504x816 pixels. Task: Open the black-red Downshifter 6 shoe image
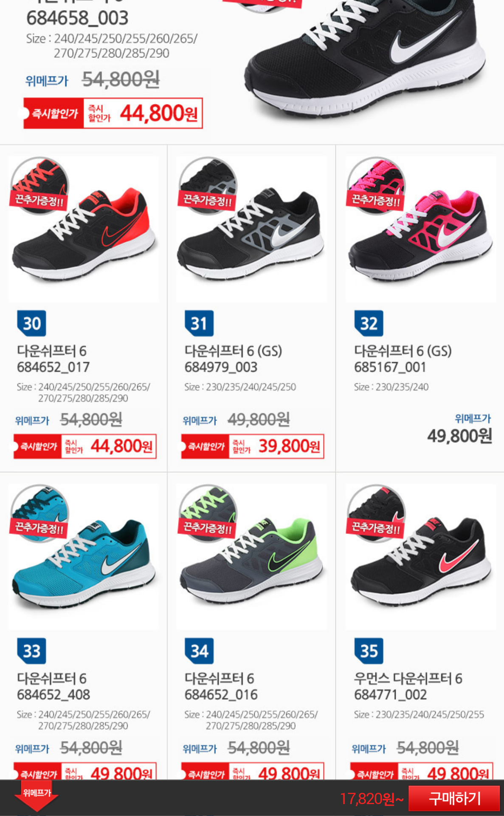click(x=84, y=229)
